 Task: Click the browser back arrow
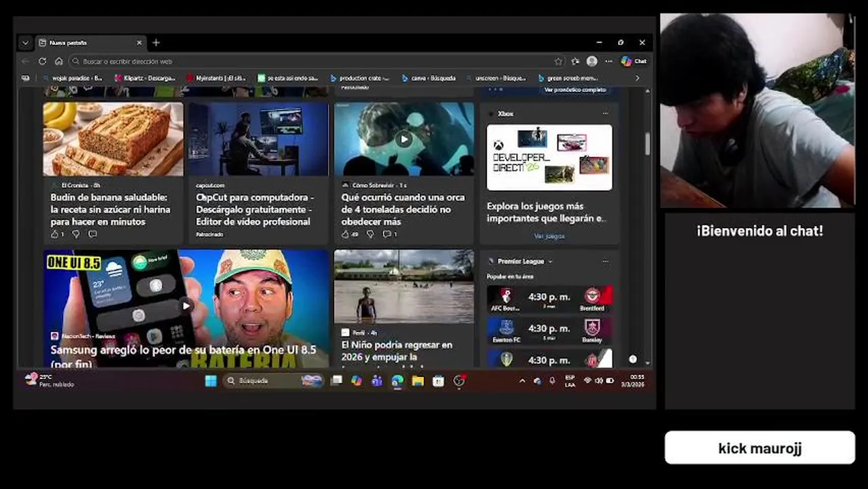pyautogui.click(x=25, y=61)
